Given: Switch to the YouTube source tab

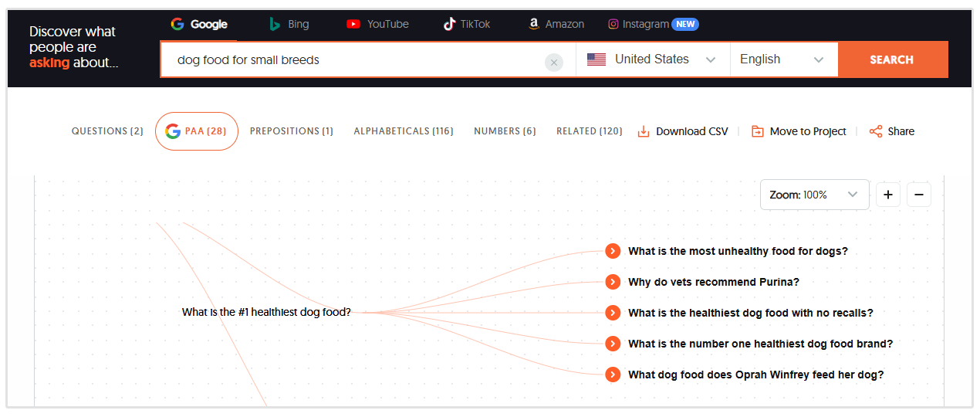Looking at the screenshot, I should [377, 24].
